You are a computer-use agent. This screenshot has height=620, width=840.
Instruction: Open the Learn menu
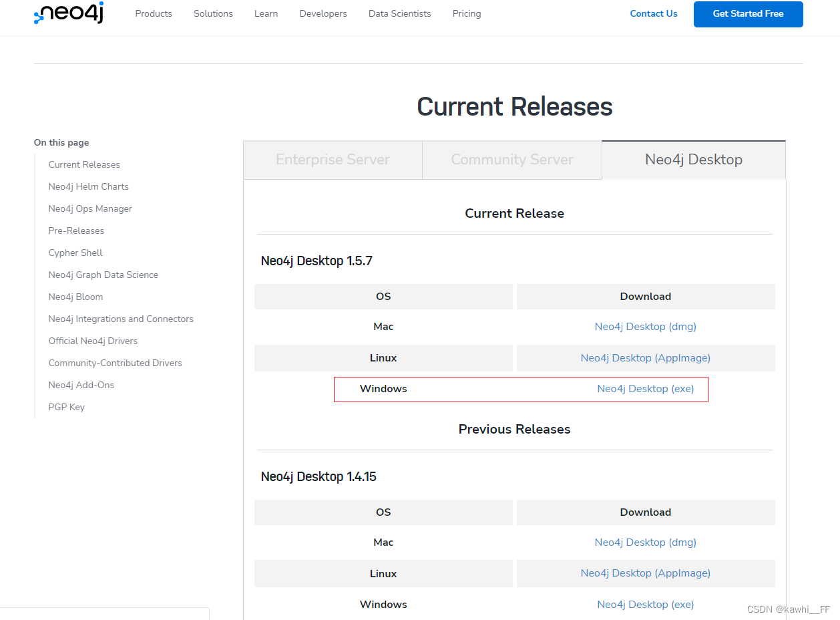coord(266,13)
